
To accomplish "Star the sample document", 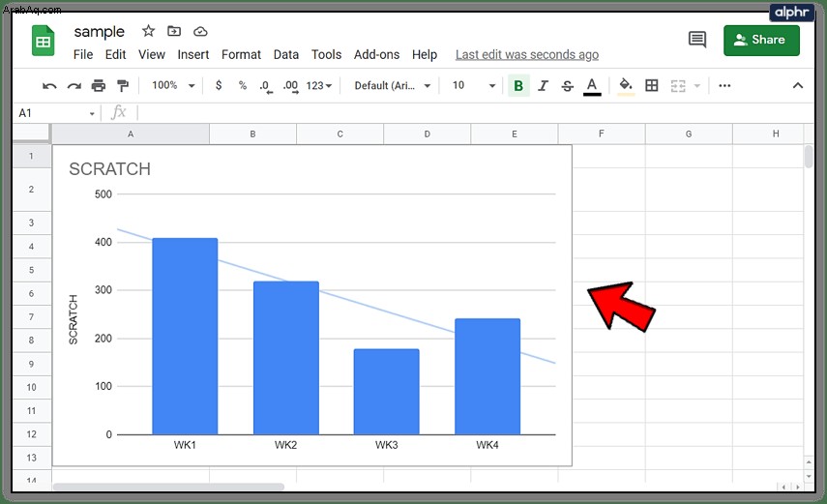I will click(x=148, y=31).
